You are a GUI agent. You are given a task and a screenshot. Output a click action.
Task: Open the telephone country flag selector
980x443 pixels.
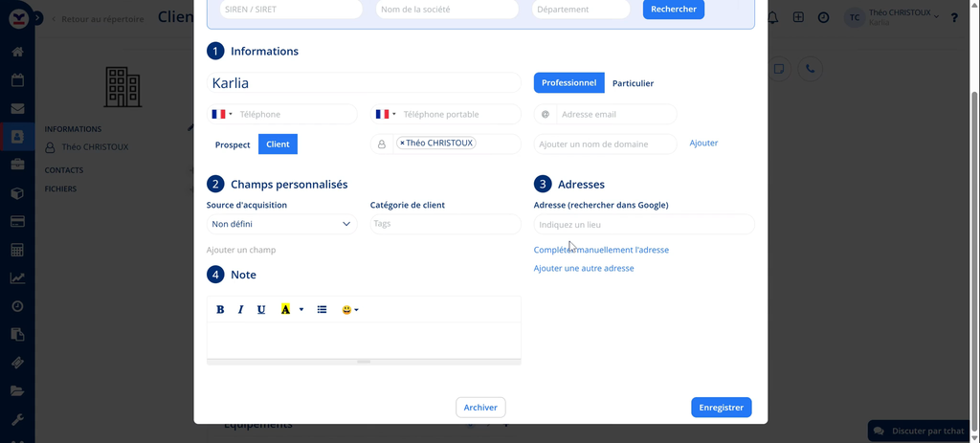point(221,114)
